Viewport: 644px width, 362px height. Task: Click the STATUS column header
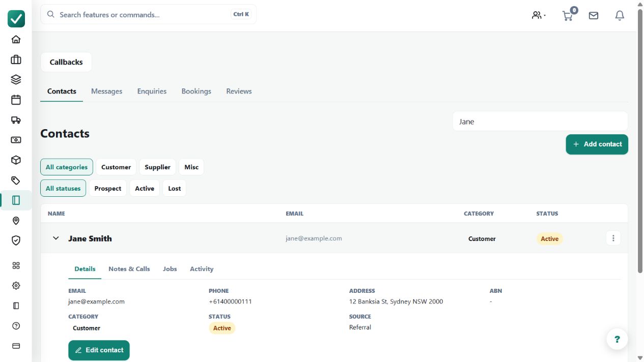coord(547,214)
